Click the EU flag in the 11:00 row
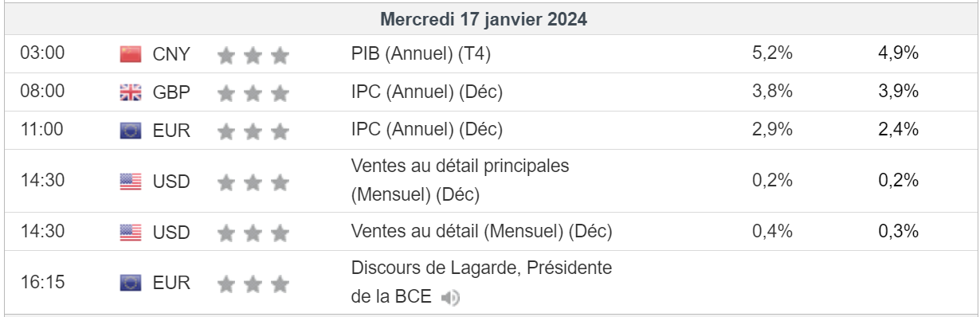The width and height of the screenshot is (980, 317). (x=130, y=131)
